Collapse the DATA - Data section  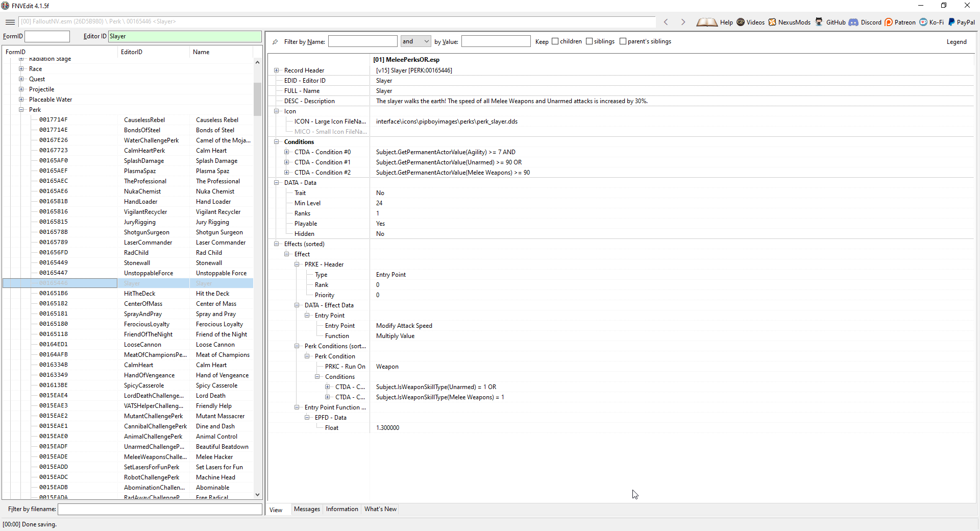(x=277, y=183)
